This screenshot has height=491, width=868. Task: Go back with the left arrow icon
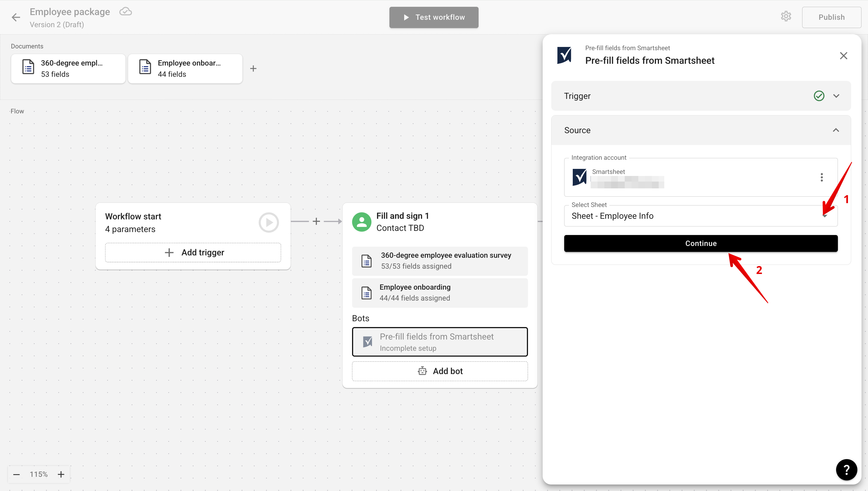[16, 17]
